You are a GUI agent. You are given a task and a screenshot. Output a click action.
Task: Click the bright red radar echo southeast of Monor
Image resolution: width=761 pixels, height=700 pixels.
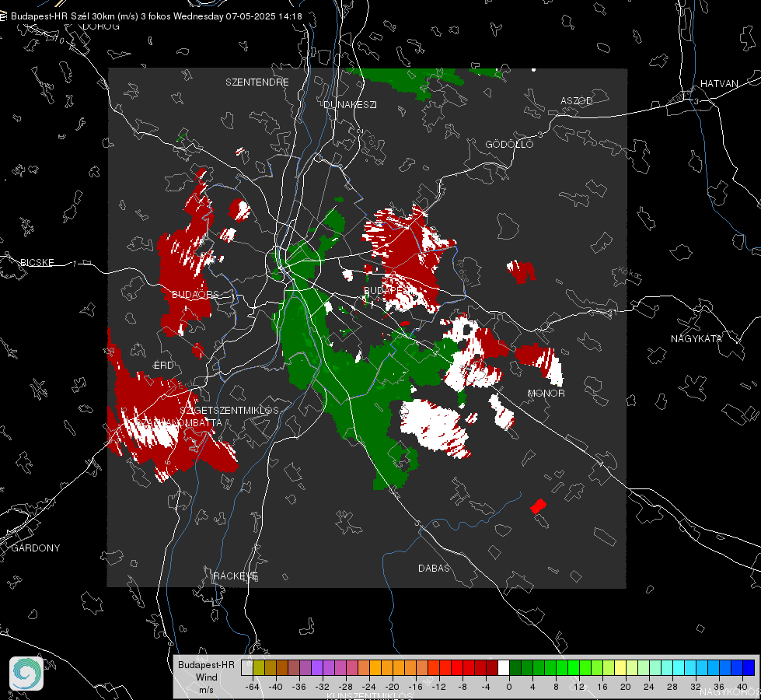coord(538,506)
